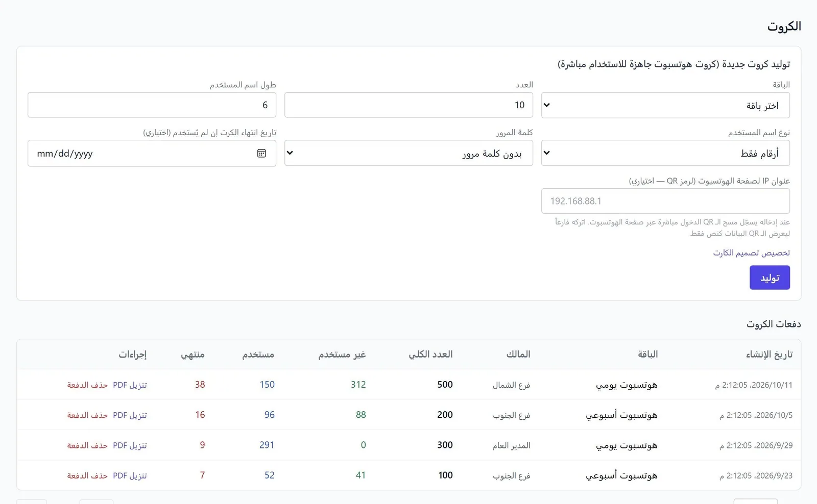Click owner المدير العام cell

pyautogui.click(x=511, y=445)
